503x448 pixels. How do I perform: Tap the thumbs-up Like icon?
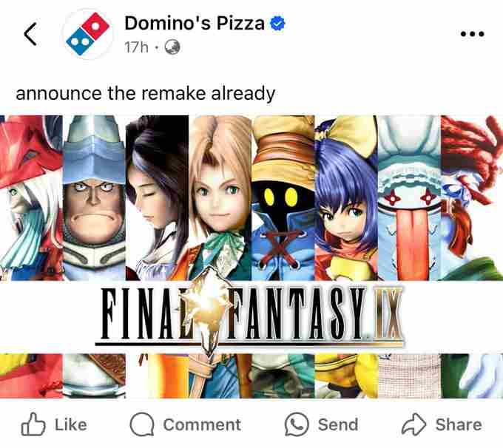point(33,424)
